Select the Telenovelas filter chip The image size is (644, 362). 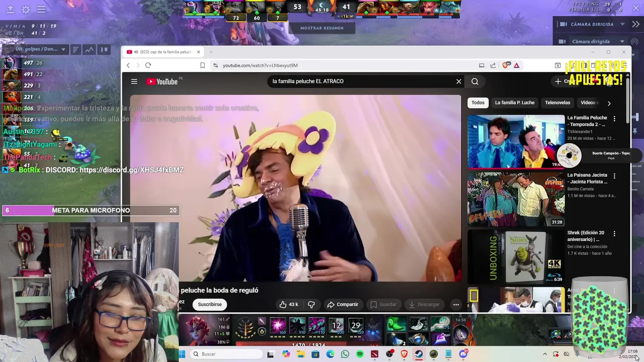coord(557,103)
